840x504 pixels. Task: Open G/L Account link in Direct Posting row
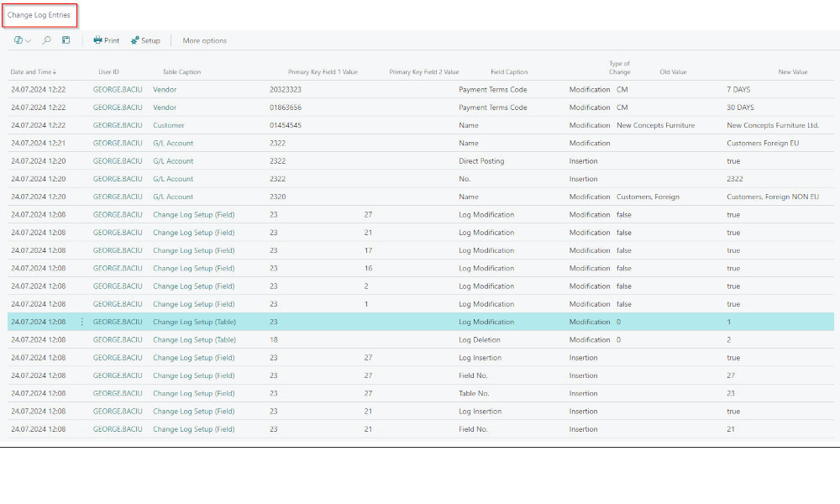173,160
